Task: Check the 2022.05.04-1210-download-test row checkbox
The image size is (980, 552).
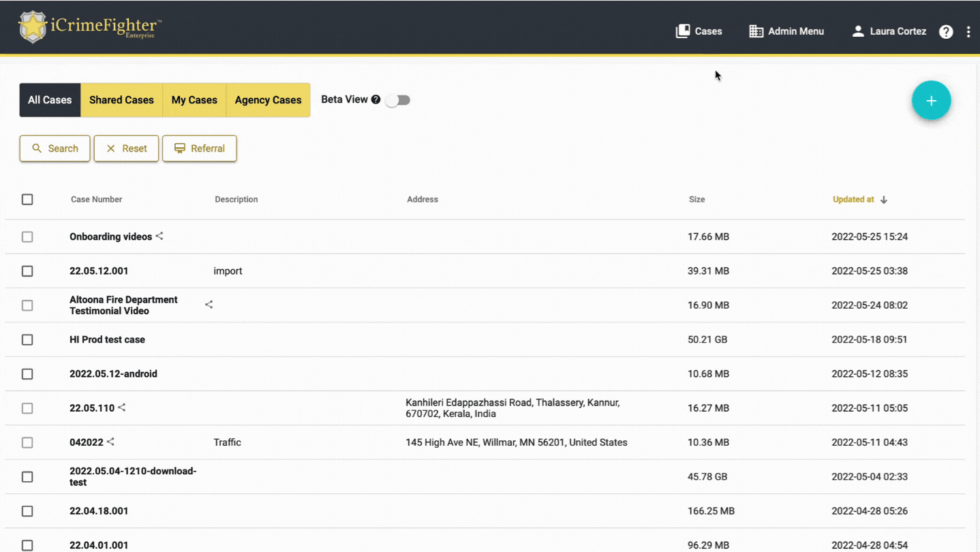Action: pos(27,477)
